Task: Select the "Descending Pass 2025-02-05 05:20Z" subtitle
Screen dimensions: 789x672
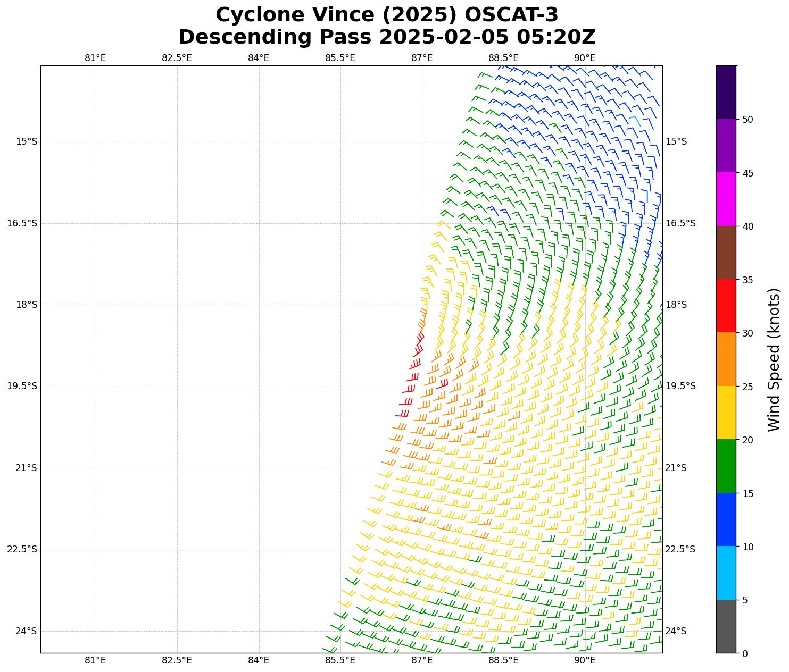Action: pyautogui.click(x=387, y=37)
